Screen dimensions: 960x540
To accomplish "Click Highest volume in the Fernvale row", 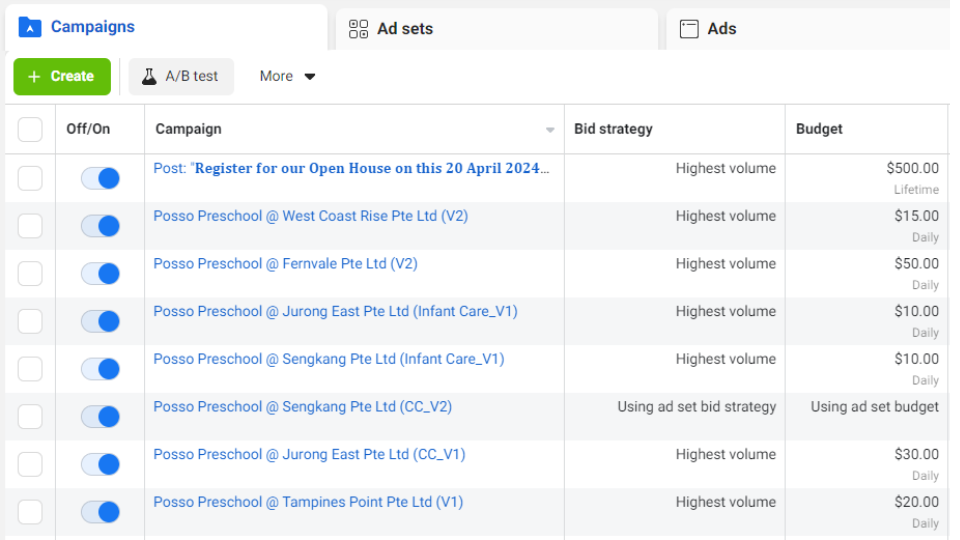I will (726, 264).
